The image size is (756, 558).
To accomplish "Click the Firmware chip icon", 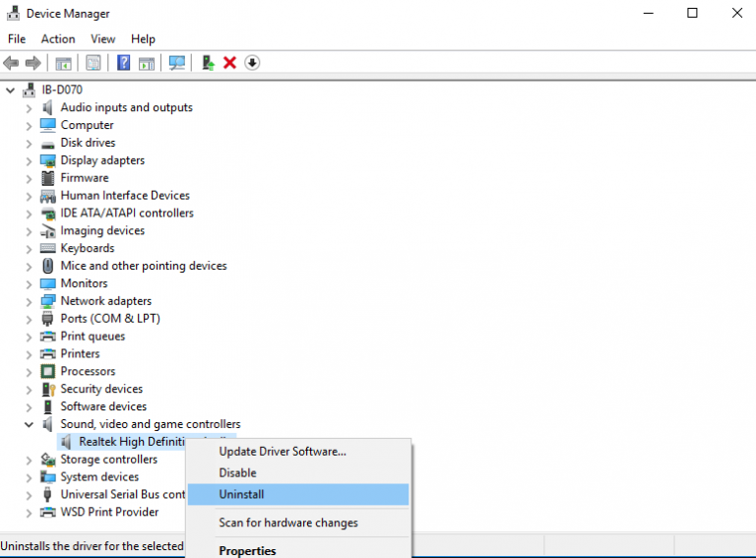I will click(47, 178).
